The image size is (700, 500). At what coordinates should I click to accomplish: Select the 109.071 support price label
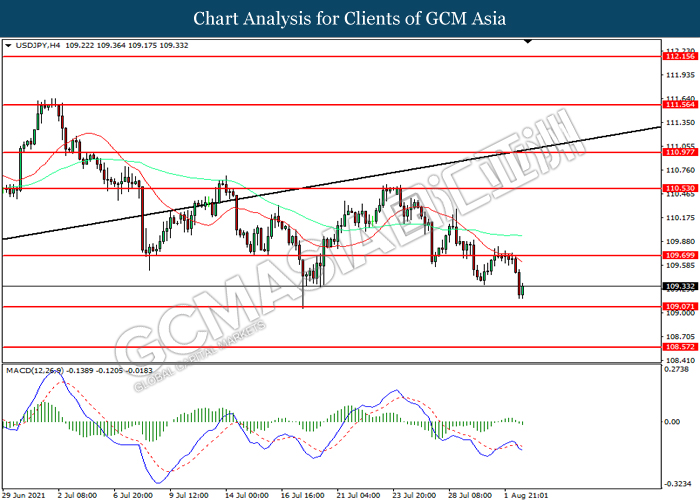(680, 307)
